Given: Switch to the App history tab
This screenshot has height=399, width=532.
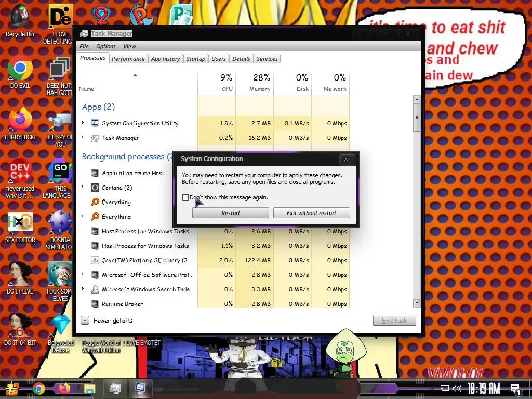Looking at the screenshot, I should point(166,59).
